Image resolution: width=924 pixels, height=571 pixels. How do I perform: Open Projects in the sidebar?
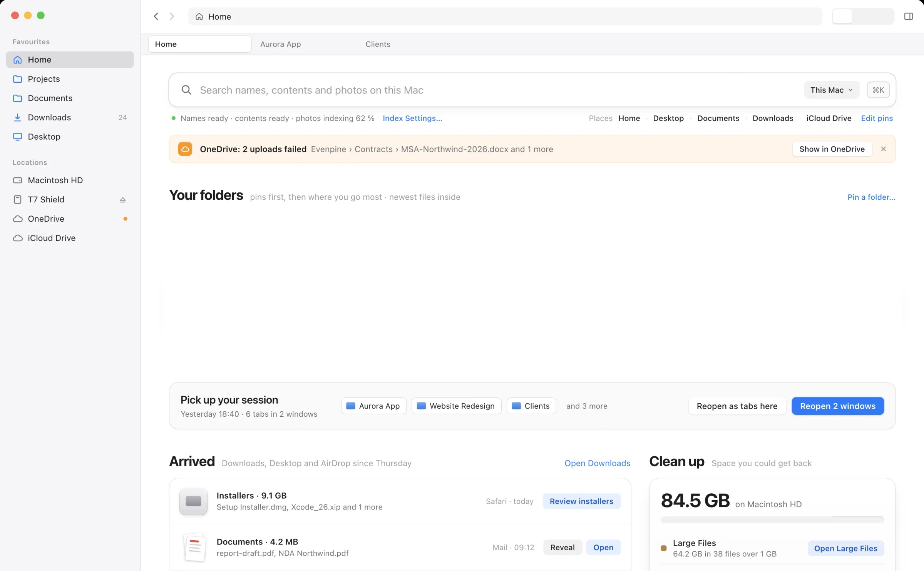[70, 79]
